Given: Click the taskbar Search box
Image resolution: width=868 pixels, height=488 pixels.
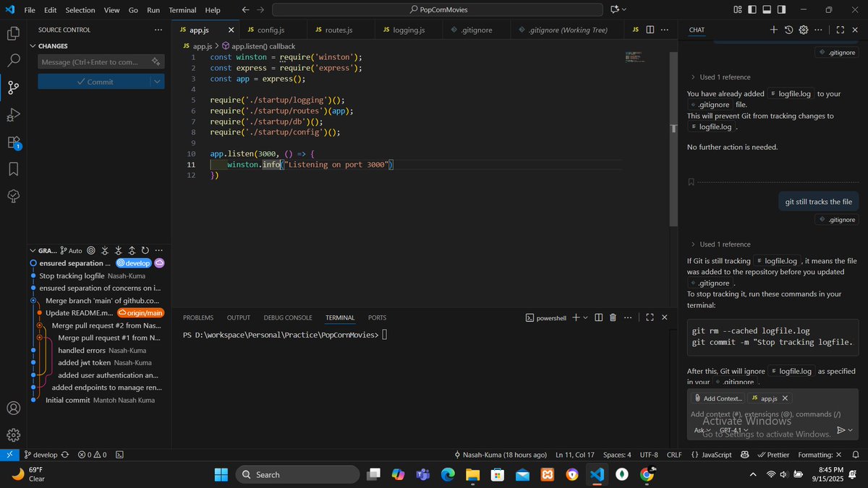Looking at the screenshot, I should pos(297,474).
